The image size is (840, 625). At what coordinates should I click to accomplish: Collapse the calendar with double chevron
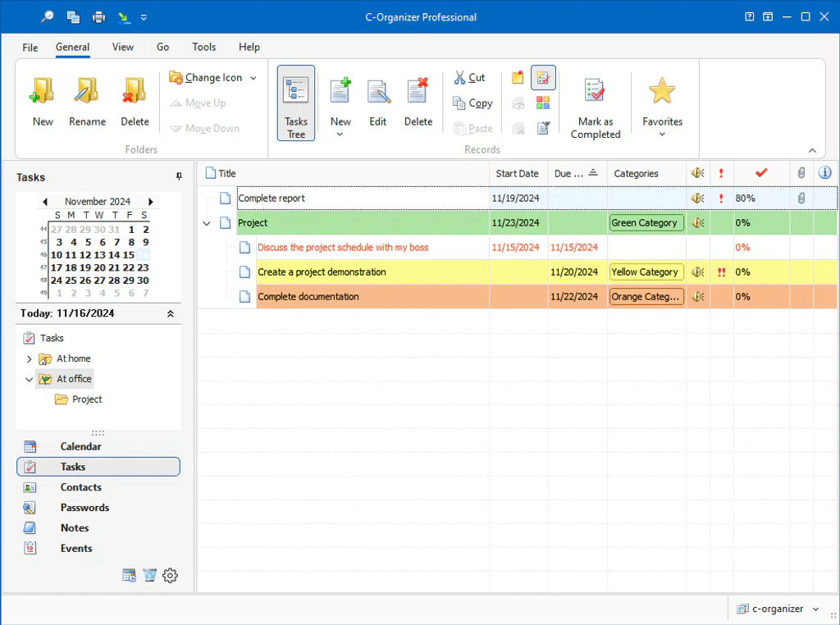[x=171, y=314]
